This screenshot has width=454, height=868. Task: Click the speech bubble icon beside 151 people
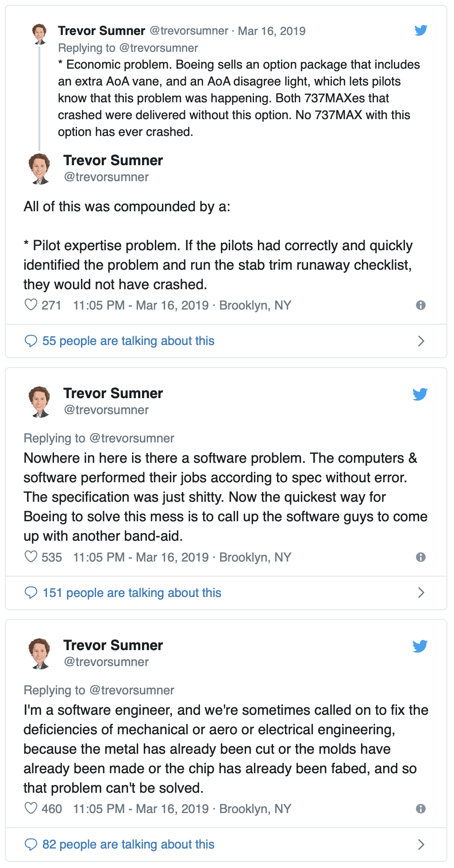pos(31,593)
